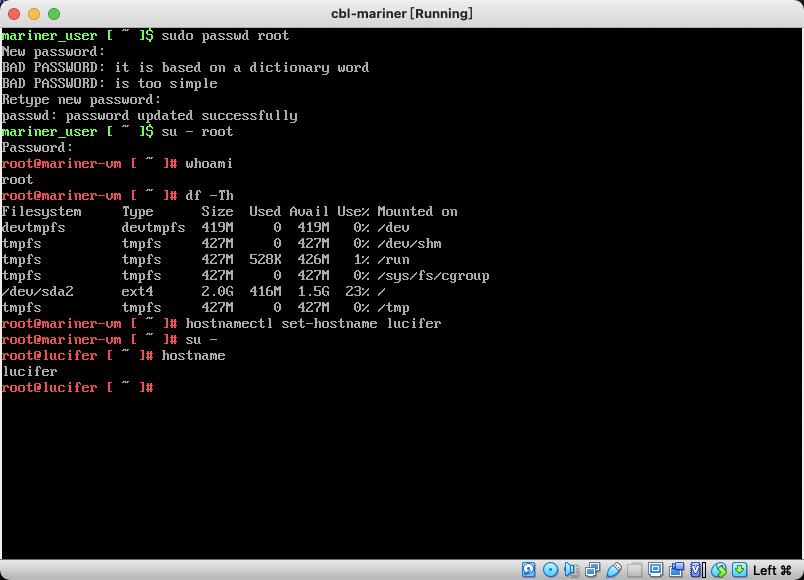Click the 'is too simple' warning line
The image size is (804, 580).
point(166,83)
